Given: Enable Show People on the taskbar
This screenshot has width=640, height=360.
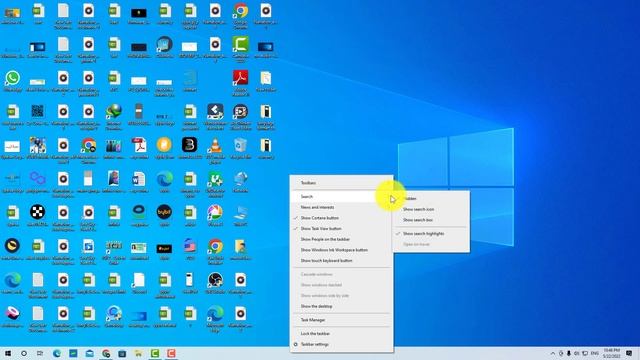Looking at the screenshot, I should (341, 239).
